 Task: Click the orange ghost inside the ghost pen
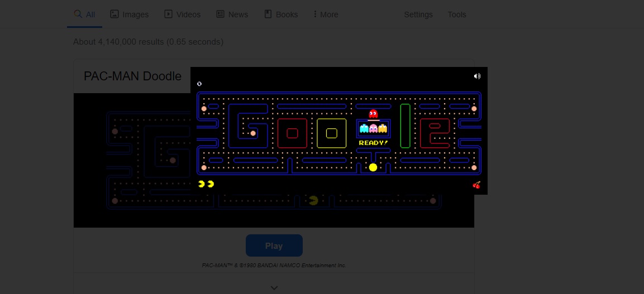[383, 129]
